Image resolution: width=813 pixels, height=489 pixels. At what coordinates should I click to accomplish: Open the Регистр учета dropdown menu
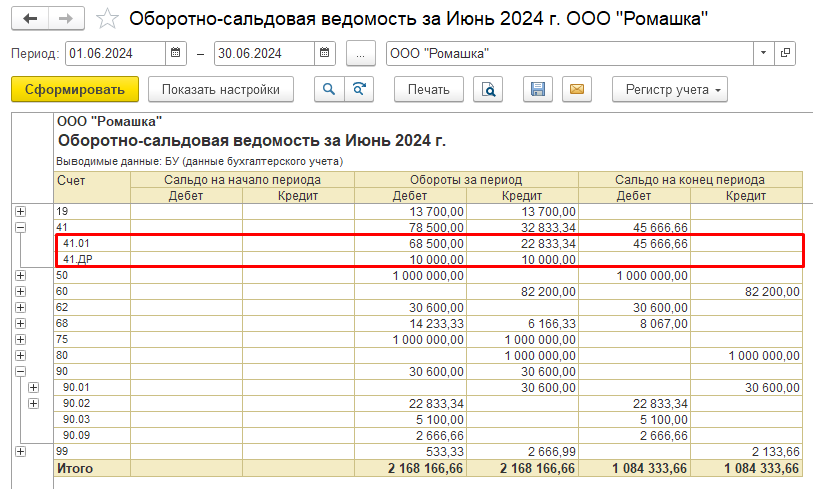[x=670, y=90]
